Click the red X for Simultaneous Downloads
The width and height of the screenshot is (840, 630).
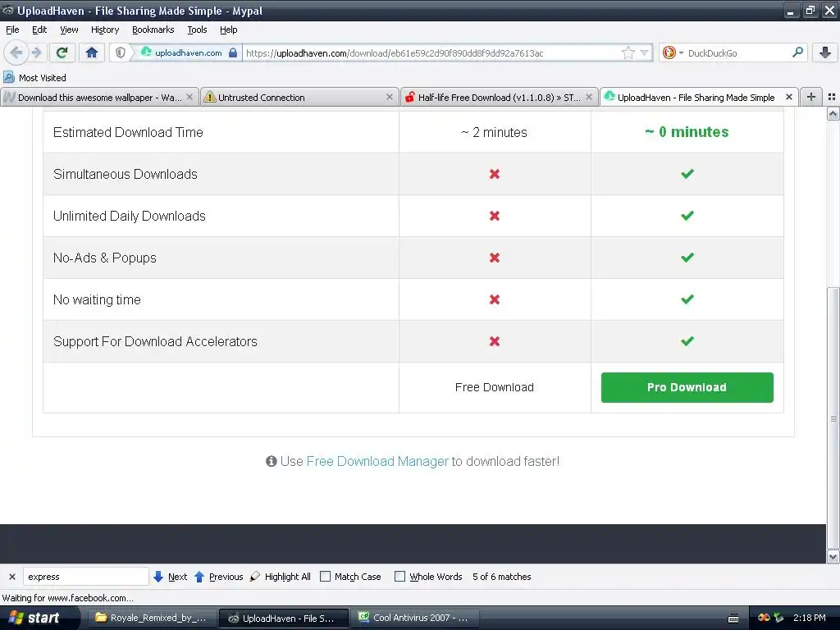(x=495, y=174)
